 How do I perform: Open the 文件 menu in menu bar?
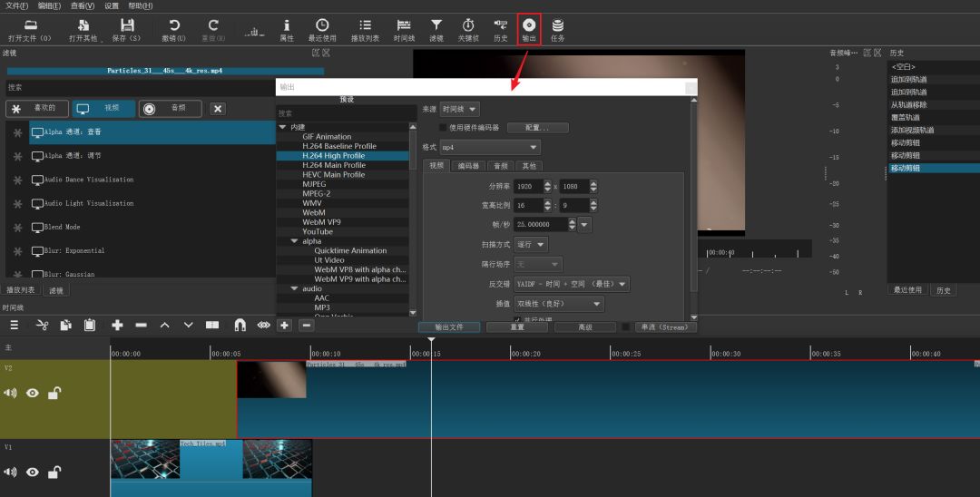16,5
